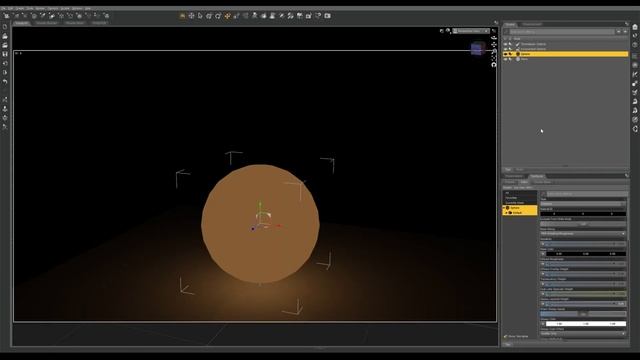The height and width of the screenshot is (360, 640).
Task: Click the gear icon on Glossy Layered Weight row
Action: pos(543,304)
